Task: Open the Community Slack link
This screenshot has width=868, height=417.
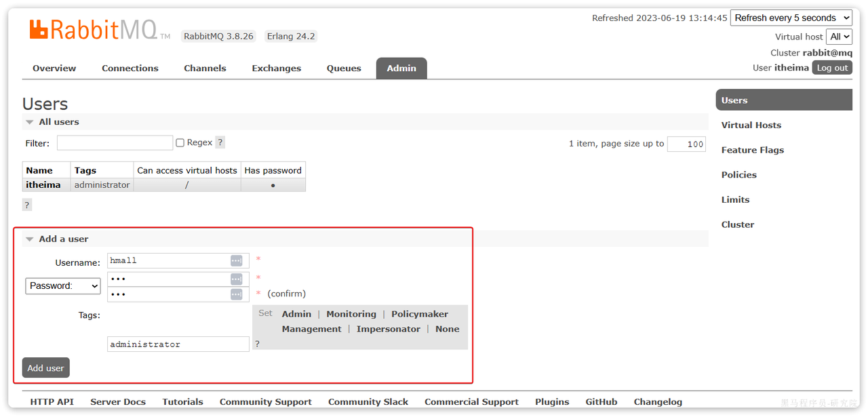Action: coord(368,402)
